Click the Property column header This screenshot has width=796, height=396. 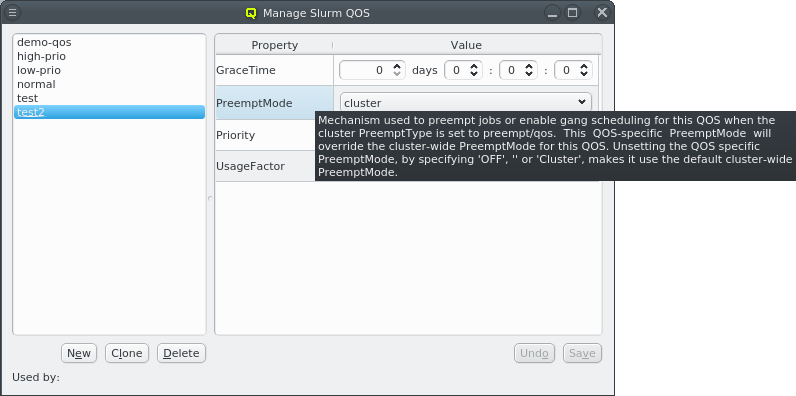pyautogui.click(x=275, y=45)
